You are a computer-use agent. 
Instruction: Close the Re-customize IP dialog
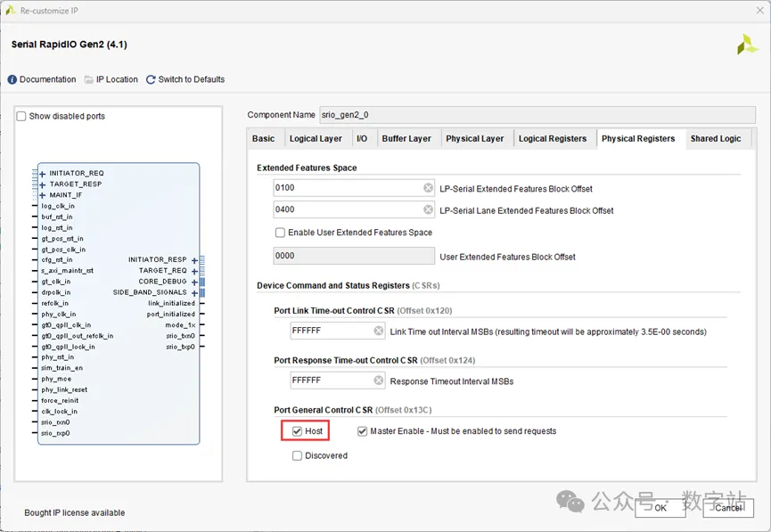(759, 11)
